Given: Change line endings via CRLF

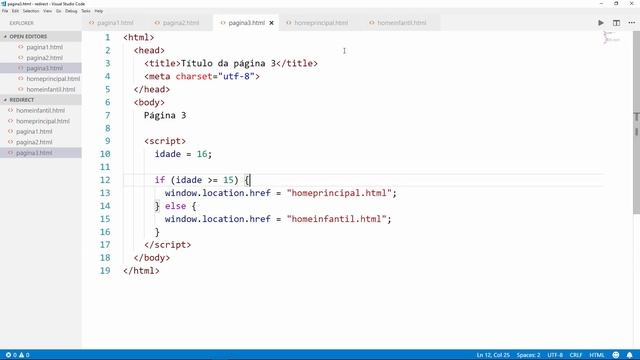Looking at the screenshot, I should 576,355.
